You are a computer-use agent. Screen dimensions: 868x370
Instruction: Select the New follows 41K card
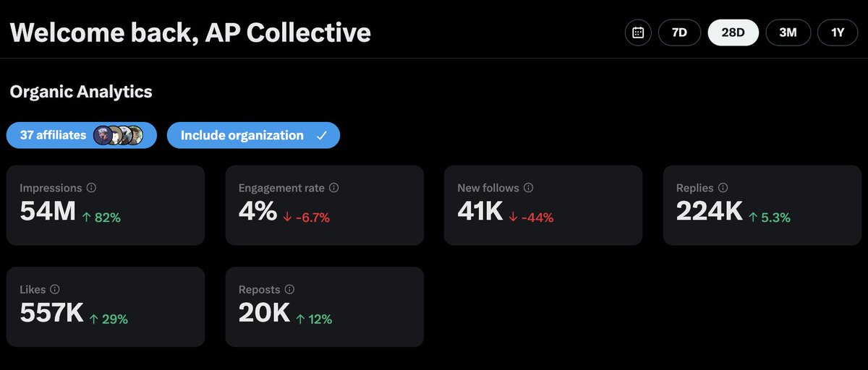543,205
